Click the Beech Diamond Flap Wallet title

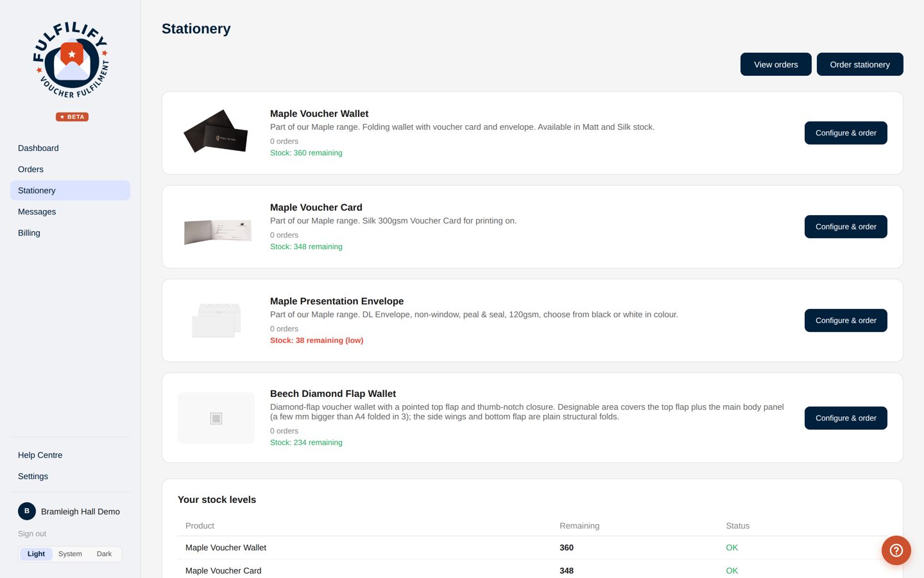click(x=333, y=394)
